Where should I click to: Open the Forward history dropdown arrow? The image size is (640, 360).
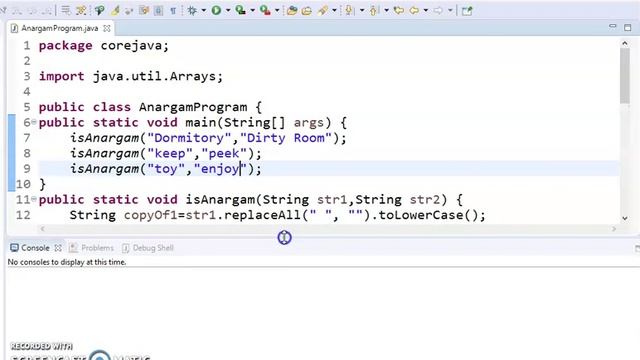click(450, 10)
